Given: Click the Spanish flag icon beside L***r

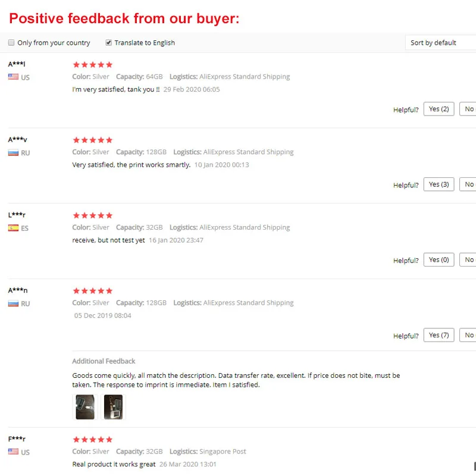Looking at the screenshot, I should pos(13,228).
